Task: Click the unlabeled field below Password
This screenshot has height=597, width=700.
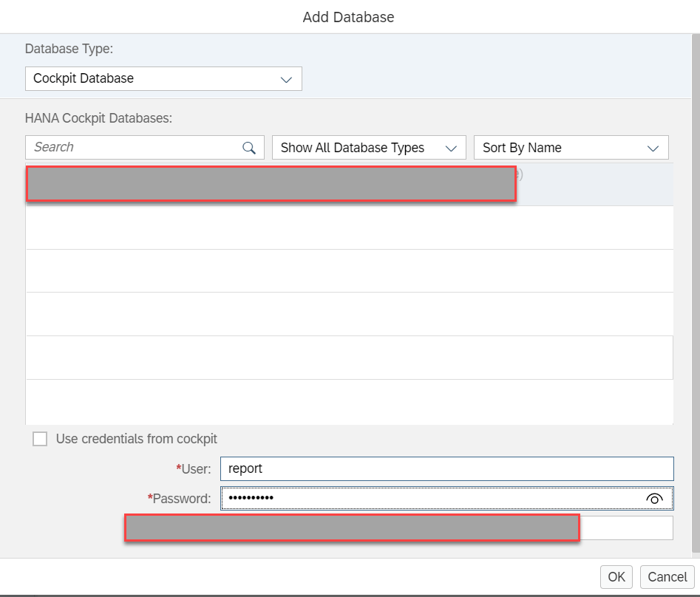Action: (x=625, y=528)
